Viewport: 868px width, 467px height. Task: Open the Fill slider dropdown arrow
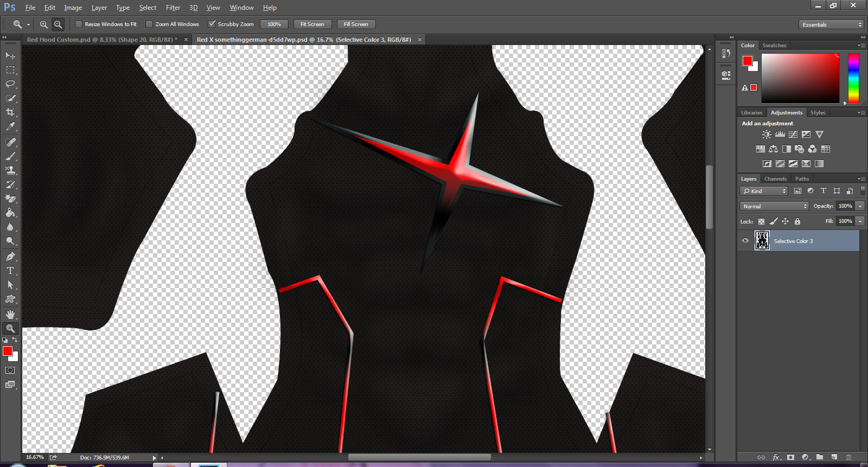(860, 221)
